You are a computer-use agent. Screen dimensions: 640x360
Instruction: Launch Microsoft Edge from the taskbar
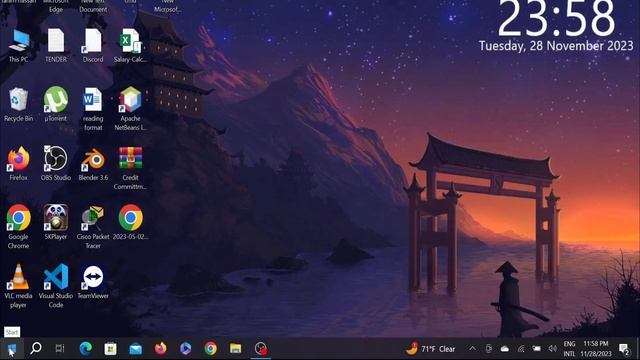[85, 349]
